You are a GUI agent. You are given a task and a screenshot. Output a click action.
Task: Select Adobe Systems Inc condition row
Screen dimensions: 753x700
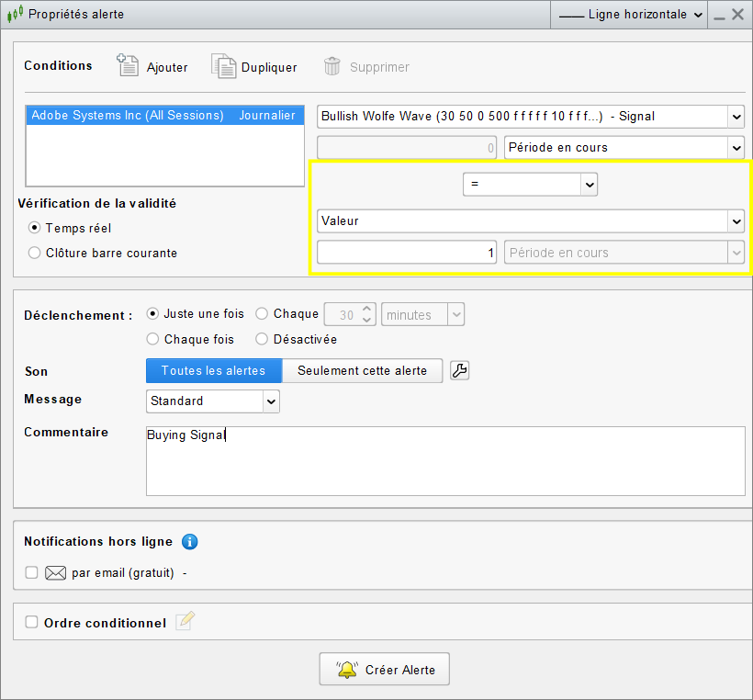[x=163, y=116]
